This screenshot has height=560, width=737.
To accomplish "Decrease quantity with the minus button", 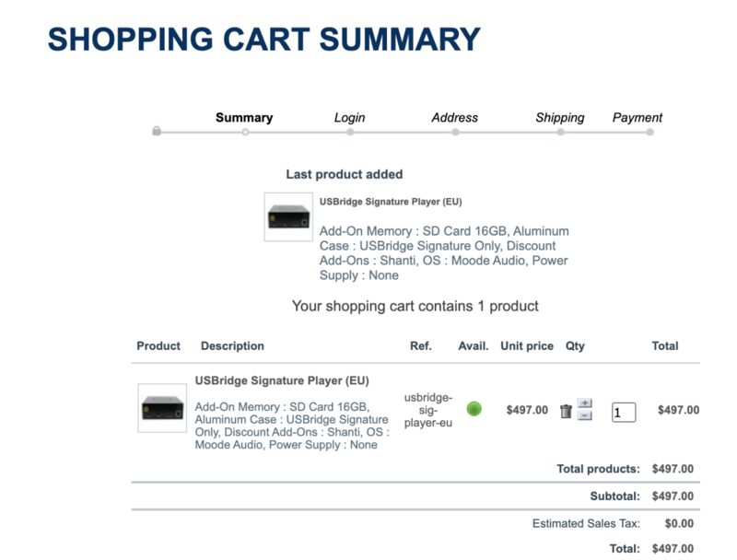I will point(585,416).
